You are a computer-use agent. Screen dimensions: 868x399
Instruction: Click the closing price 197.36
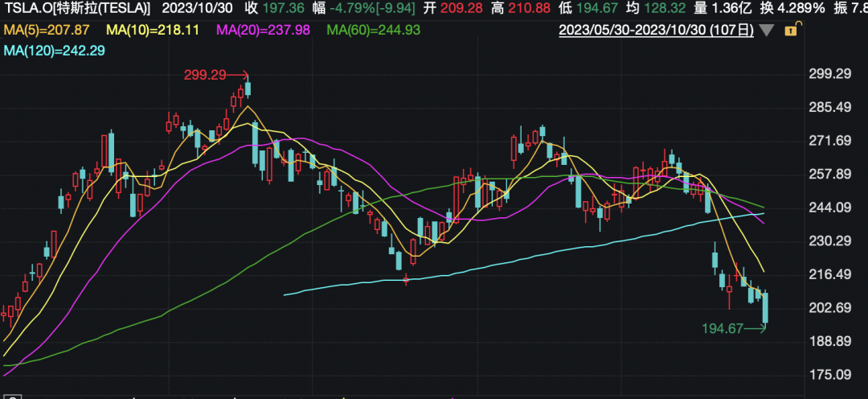click(x=283, y=8)
